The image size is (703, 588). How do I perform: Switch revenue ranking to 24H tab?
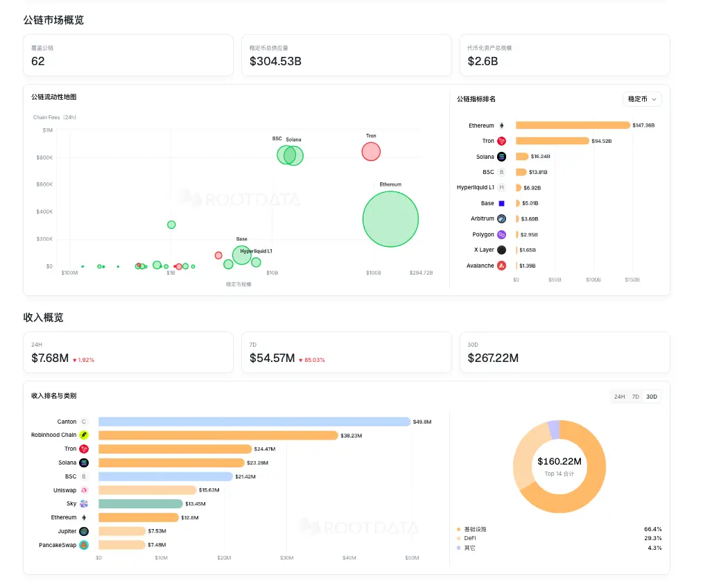click(x=619, y=397)
